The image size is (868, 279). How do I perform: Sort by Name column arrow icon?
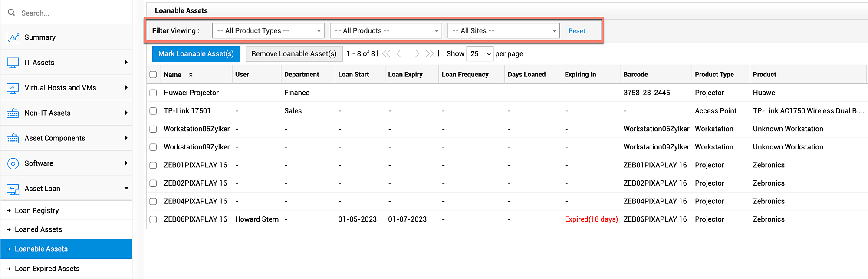[191, 75]
